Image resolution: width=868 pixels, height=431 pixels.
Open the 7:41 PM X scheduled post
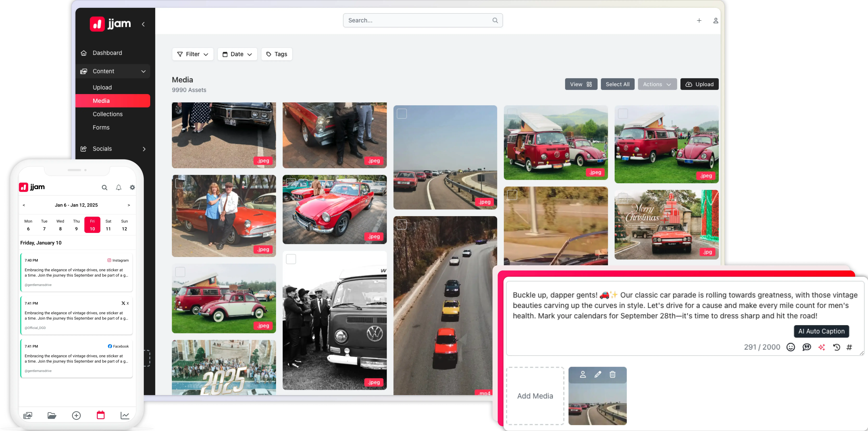(76, 315)
